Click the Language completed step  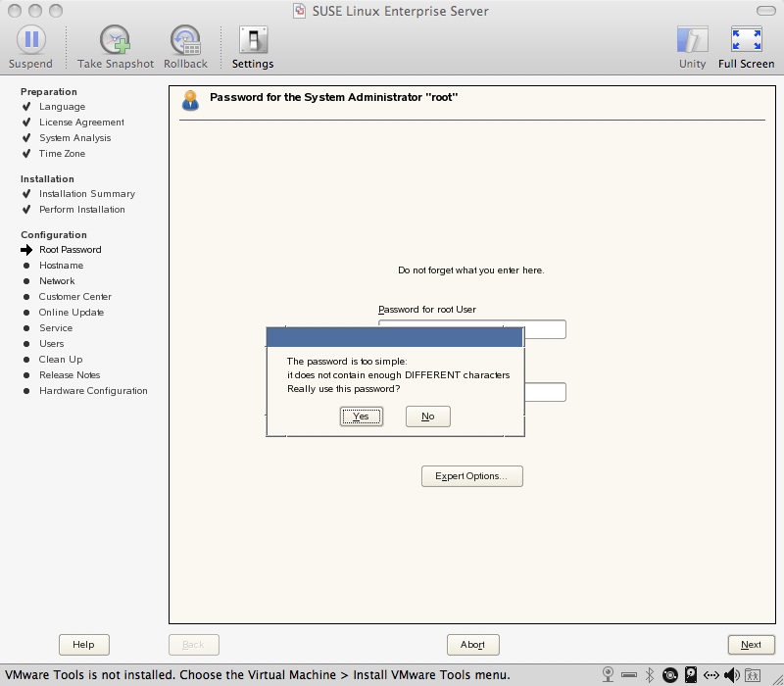[x=62, y=107]
